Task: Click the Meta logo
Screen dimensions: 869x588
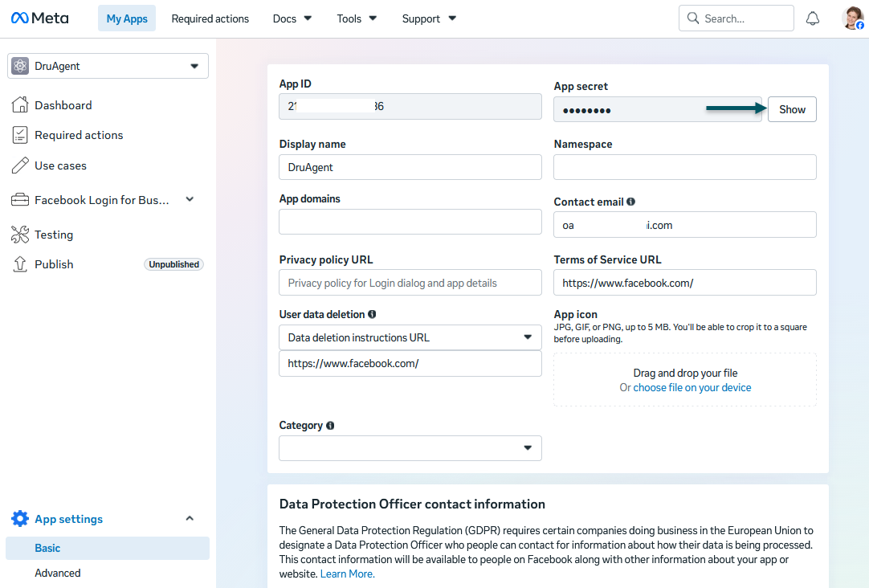Action: (x=40, y=18)
